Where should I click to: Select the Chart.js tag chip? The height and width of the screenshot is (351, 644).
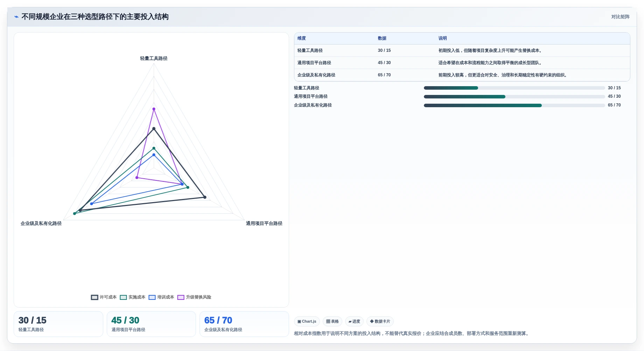click(307, 321)
